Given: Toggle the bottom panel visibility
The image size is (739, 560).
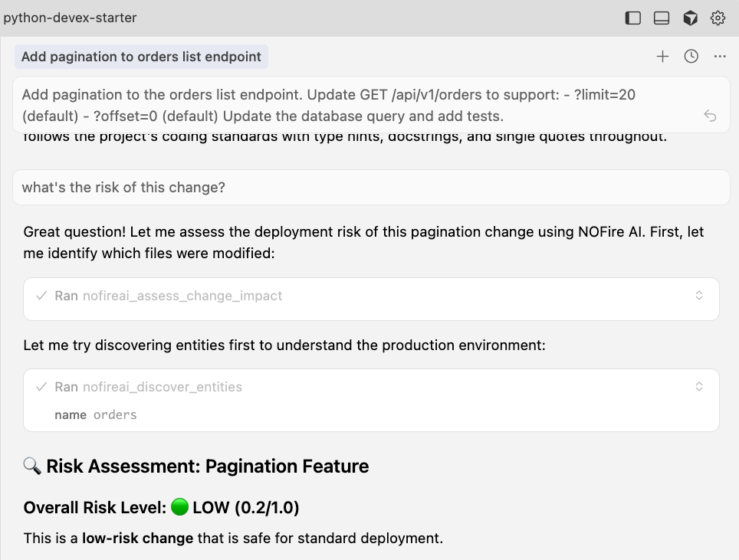Looking at the screenshot, I should [x=661, y=17].
